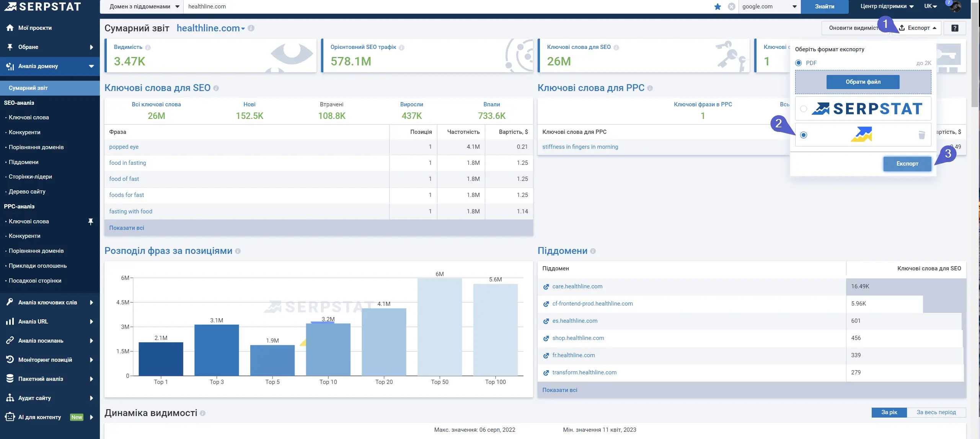Click the Top 1 bar in chart
Screen dimensions: 980x439
(x=161, y=359)
